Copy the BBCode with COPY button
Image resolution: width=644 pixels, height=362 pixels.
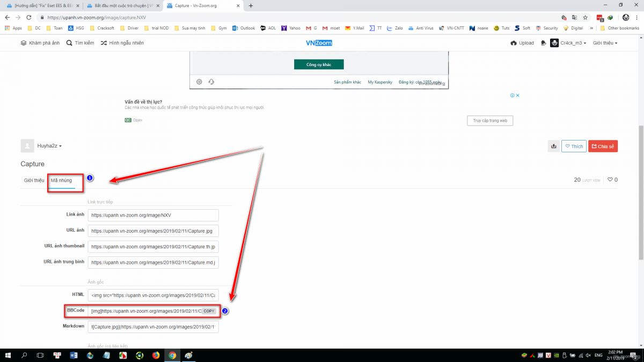pos(209,311)
